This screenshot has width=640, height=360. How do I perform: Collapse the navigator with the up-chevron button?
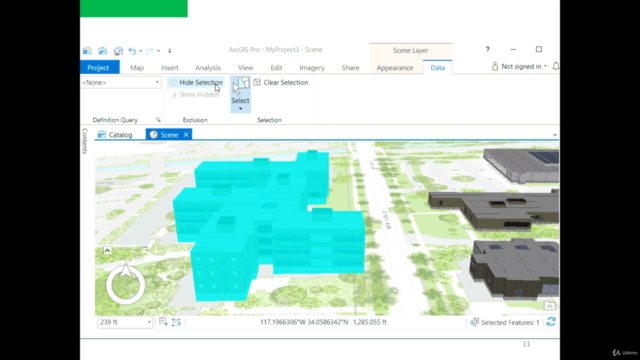pos(107,250)
